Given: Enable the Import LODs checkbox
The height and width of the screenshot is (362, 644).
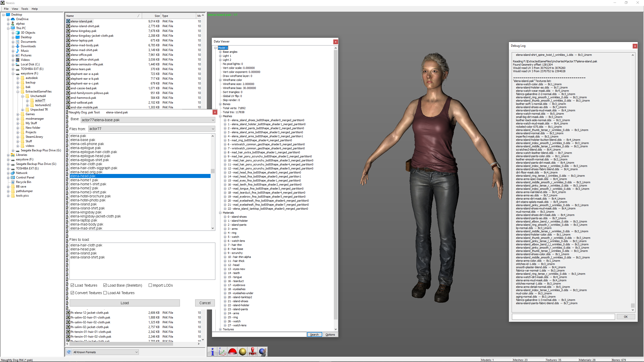Looking at the screenshot, I should pyautogui.click(x=150, y=285).
